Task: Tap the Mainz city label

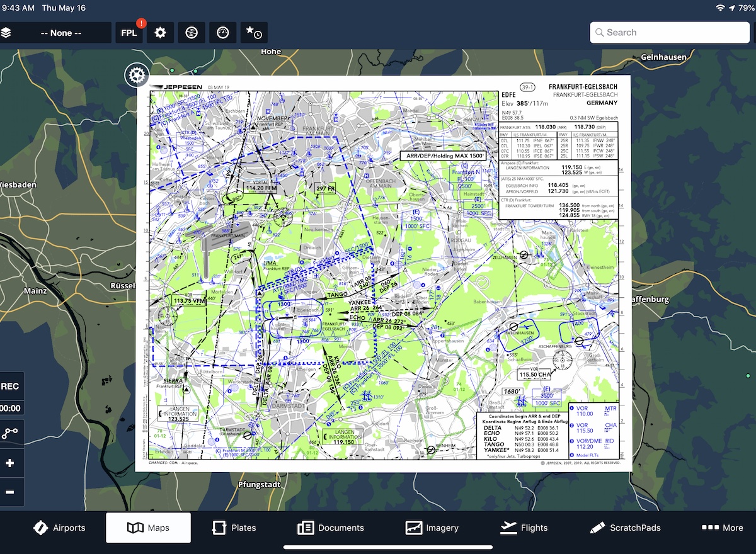Action: (x=35, y=291)
